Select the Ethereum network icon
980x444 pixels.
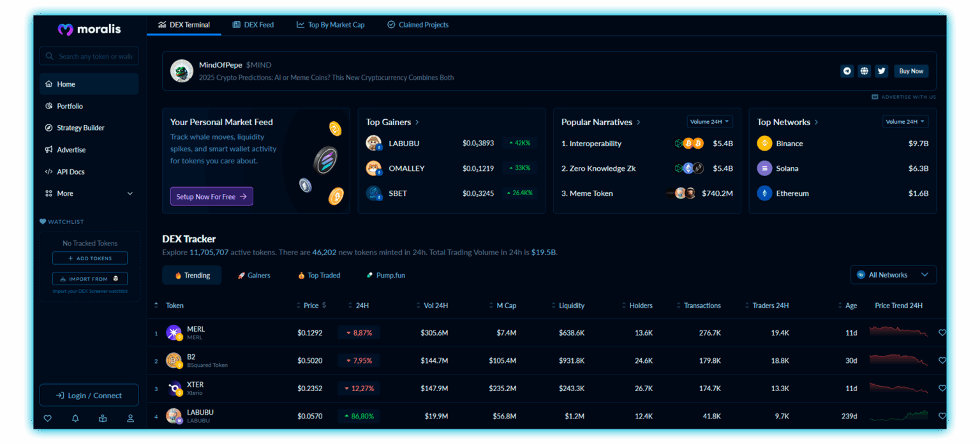[x=764, y=193]
